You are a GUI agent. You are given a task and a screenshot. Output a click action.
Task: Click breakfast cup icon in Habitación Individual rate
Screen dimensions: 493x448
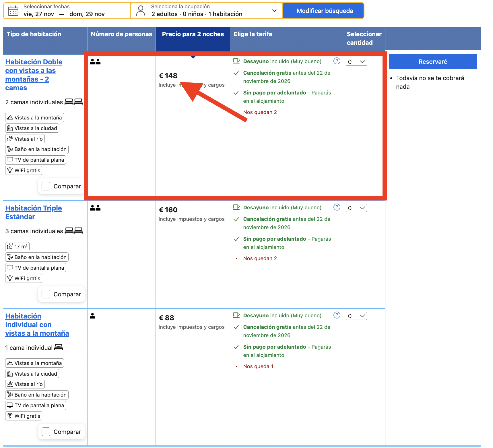[236, 315]
